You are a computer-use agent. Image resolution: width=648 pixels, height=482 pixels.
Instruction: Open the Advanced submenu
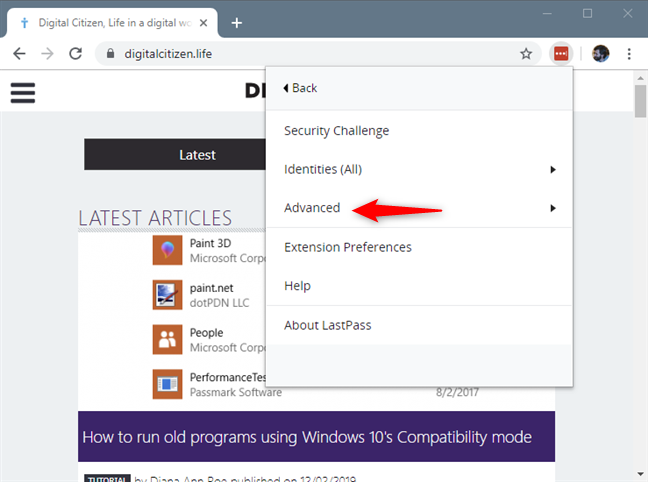click(x=419, y=208)
